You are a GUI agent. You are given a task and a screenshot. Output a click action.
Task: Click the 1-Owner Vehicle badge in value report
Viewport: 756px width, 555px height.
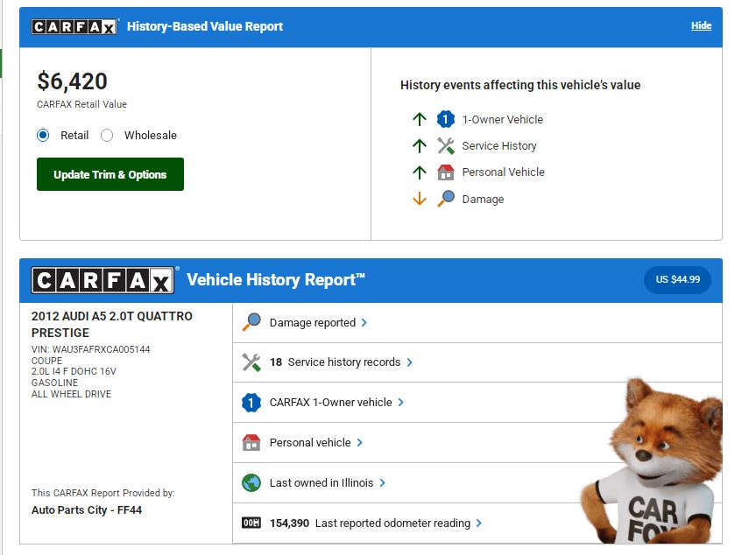[x=446, y=120]
